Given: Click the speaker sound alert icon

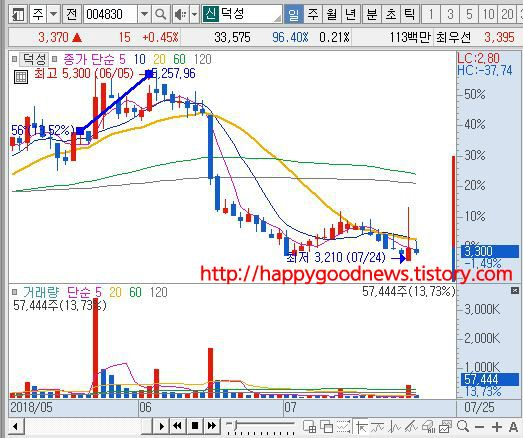Looking at the screenshot, I should pos(180,14).
